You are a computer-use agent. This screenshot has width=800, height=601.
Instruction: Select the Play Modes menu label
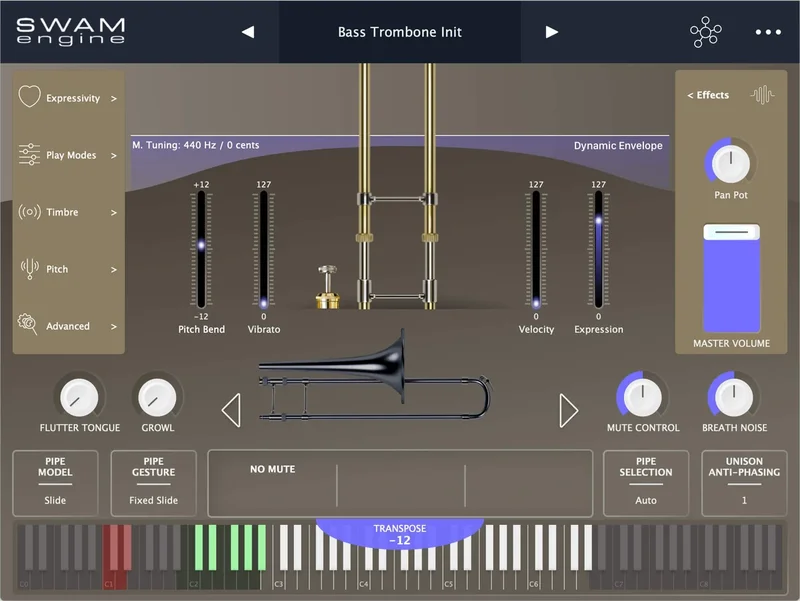pyautogui.click(x=71, y=155)
